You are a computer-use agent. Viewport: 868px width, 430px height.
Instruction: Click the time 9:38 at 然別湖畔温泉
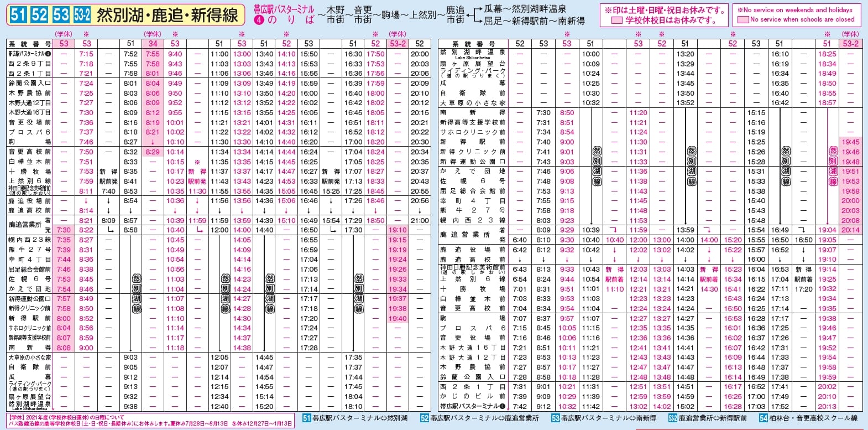(x=130, y=406)
